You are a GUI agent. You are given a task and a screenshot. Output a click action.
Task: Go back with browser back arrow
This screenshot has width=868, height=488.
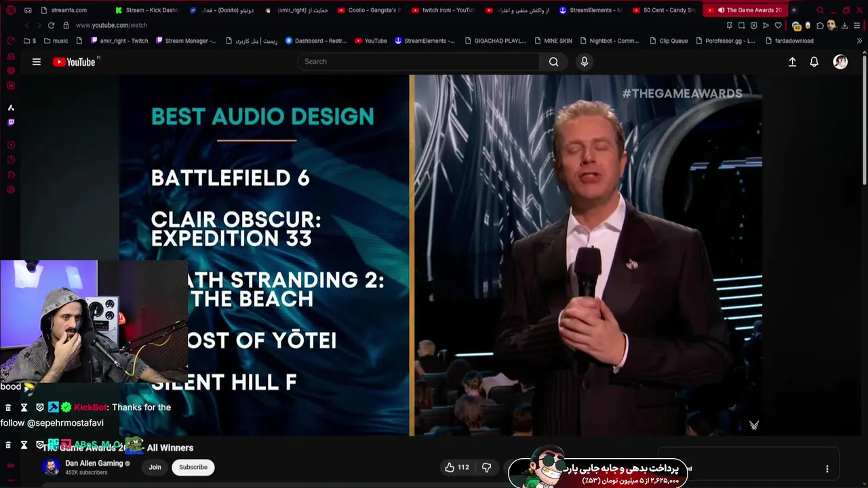pyautogui.click(x=27, y=25)
